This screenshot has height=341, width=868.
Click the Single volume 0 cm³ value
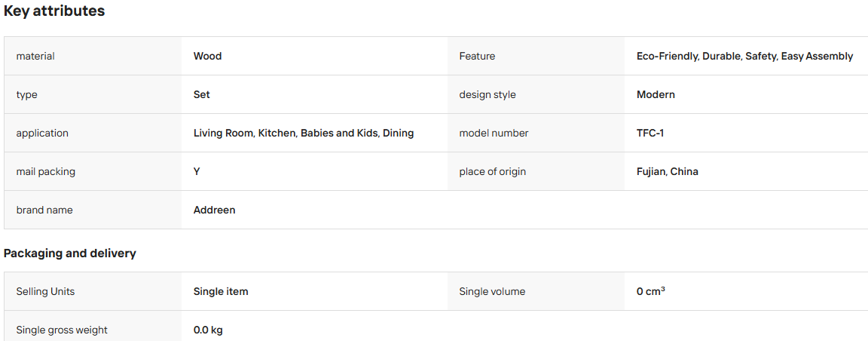tap(650, 291)
